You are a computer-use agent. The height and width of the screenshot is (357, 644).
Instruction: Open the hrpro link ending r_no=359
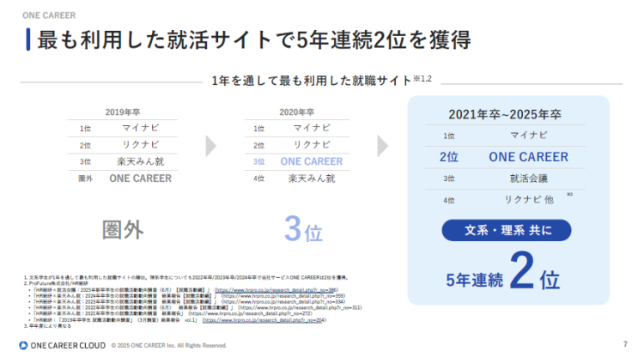click(283, 296)
